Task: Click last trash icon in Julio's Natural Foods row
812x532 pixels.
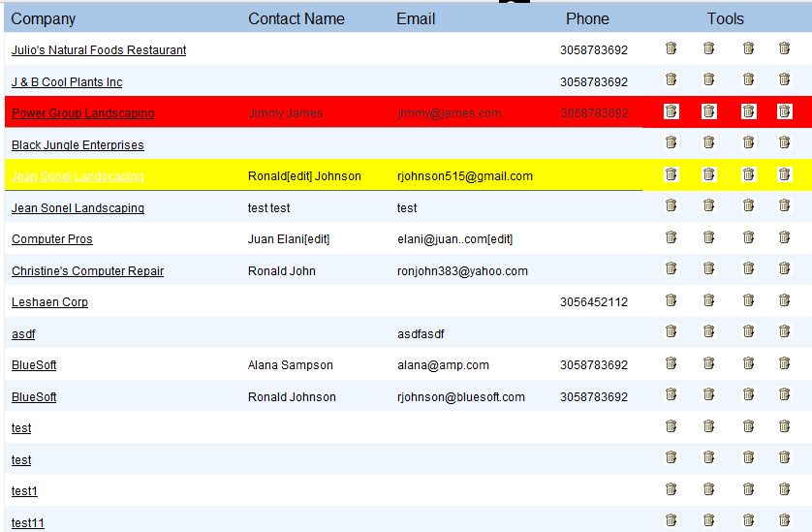Action: [x=785, y=48]
